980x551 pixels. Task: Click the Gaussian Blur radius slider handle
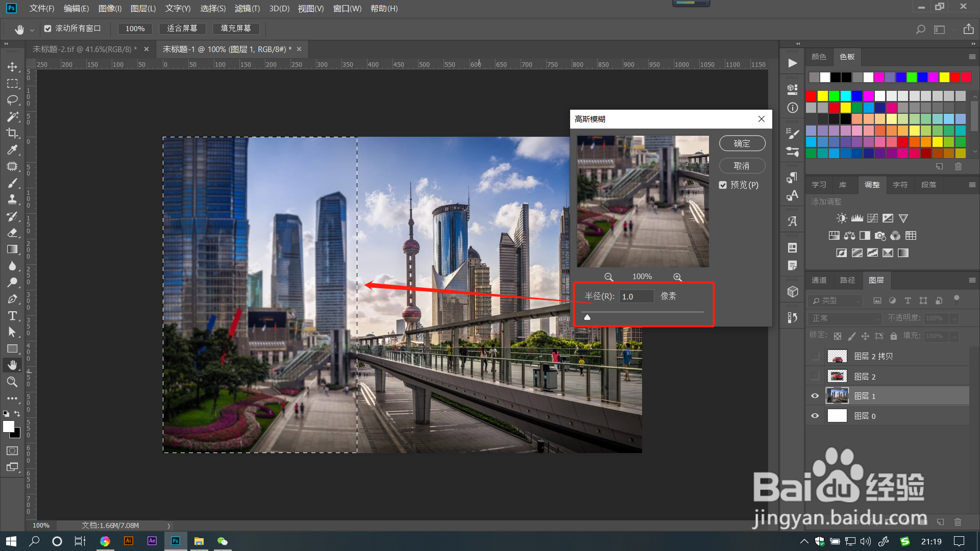(587, 317)
